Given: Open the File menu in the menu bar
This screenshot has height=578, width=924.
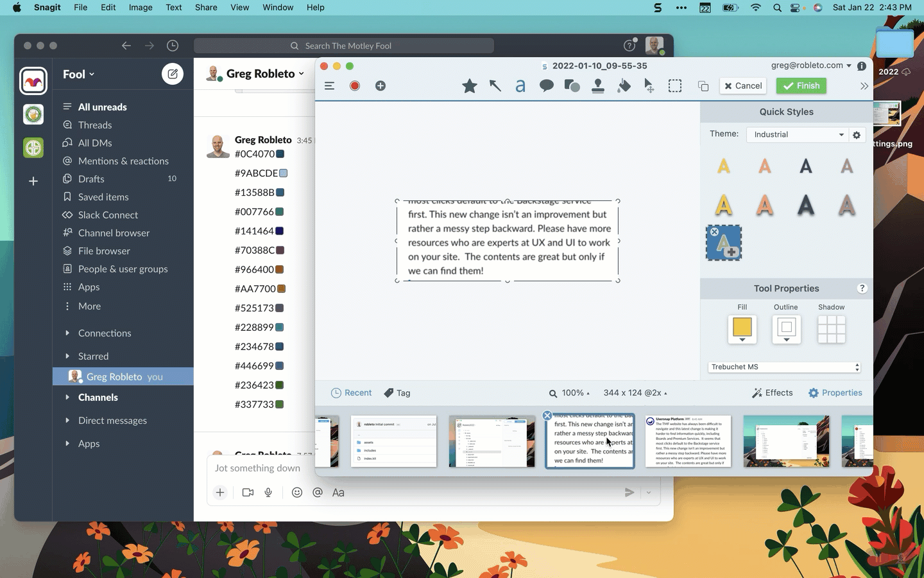Looking at the screenshot, I should tap(80, 8).
